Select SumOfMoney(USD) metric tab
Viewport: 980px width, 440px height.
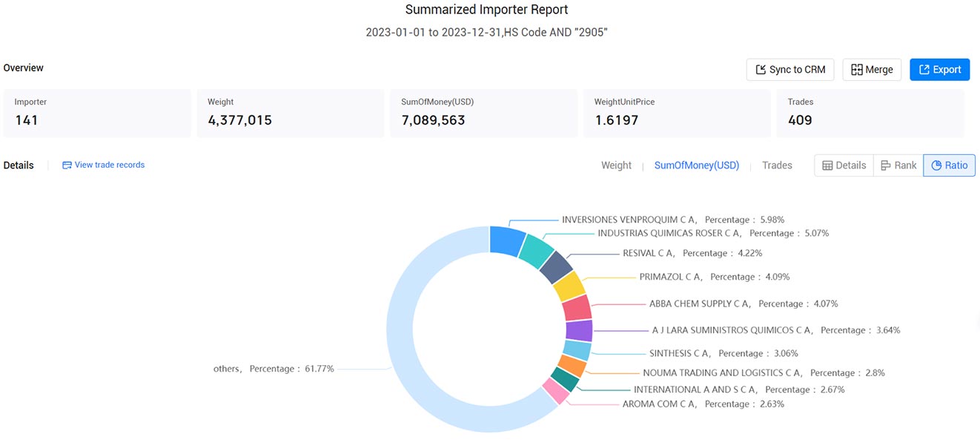(696, 165)
